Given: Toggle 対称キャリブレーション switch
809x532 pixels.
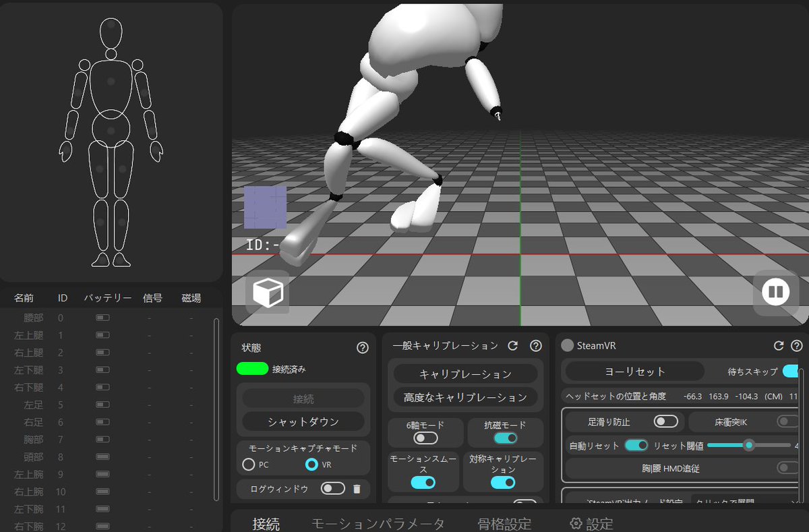Looking at the screenshot, I should (x=503, y=482).
